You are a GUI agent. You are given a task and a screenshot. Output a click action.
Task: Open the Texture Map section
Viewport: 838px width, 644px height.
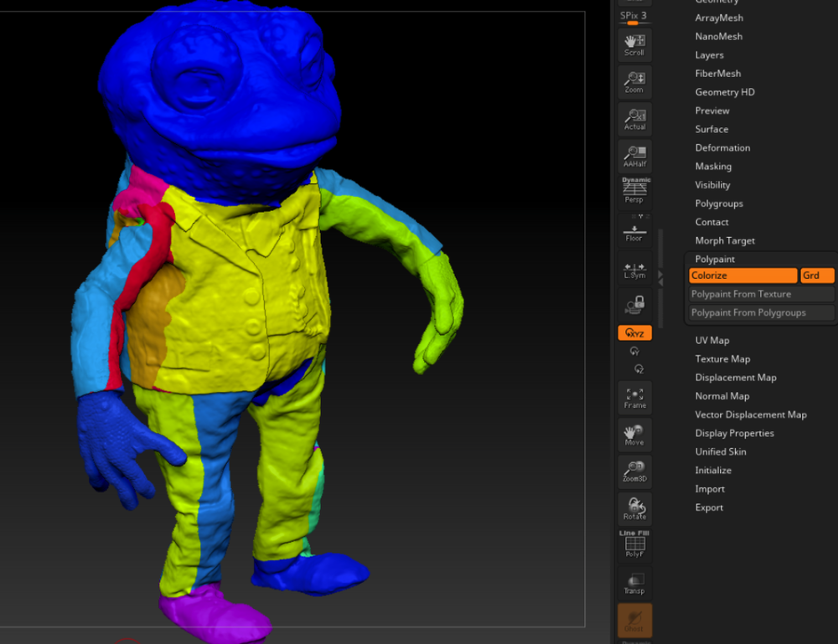722,358
